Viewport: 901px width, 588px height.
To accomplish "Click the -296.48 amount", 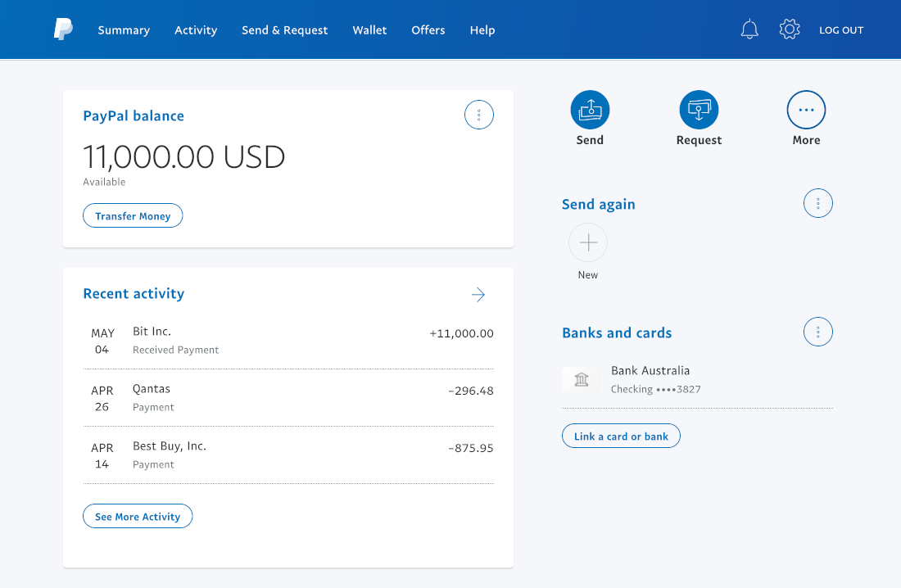I will tap(471, 391).
